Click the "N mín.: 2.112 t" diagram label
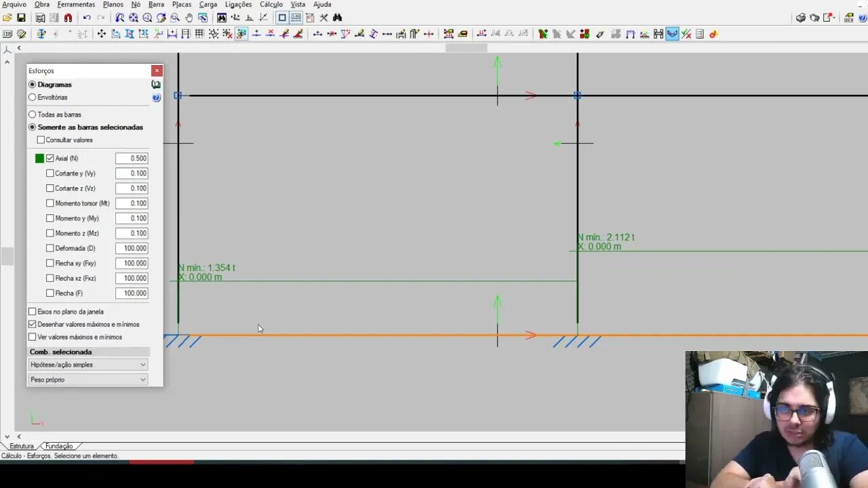 click(606, 238)
